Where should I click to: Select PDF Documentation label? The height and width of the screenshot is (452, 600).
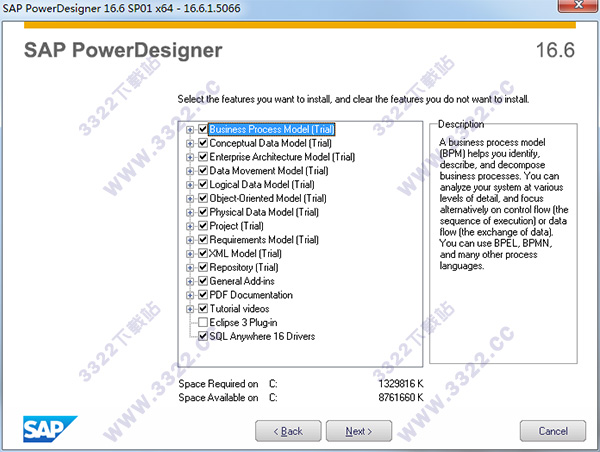tap(251, 295)
